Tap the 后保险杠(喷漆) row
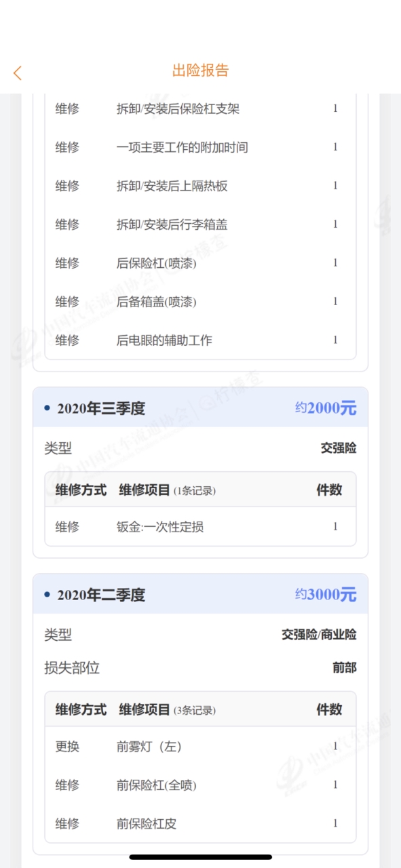401x868 pixels. pyautogui.click(x=200, y=263)
